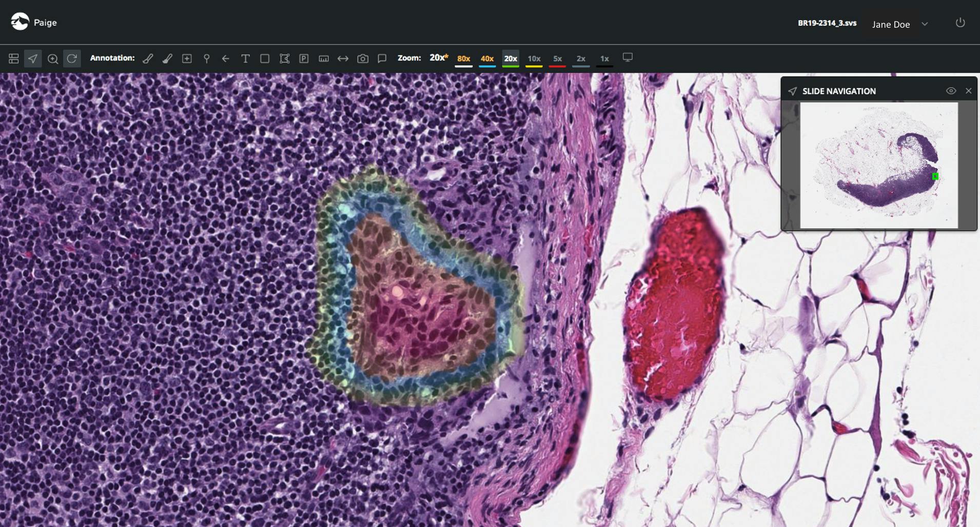Select the rectangle annotation tool
Image resolution: width=980 pixels, height=527 pixels.
click(265, 58)
